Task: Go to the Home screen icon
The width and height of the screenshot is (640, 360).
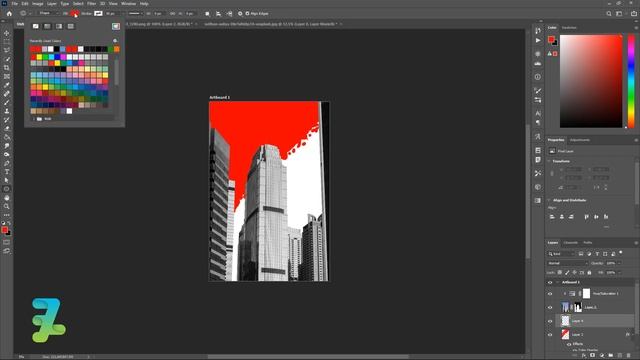Action: coord(9,13)
